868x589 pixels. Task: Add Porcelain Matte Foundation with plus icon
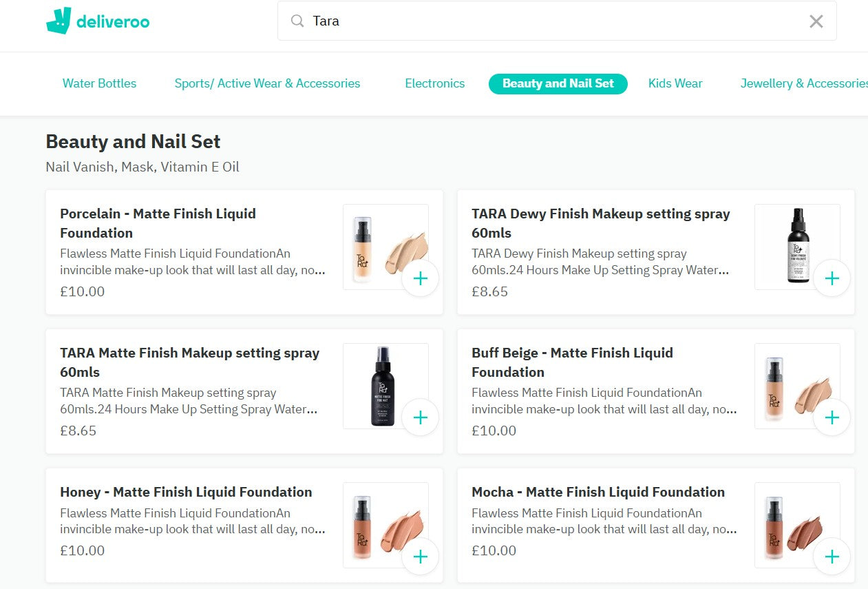coord(420,278)
